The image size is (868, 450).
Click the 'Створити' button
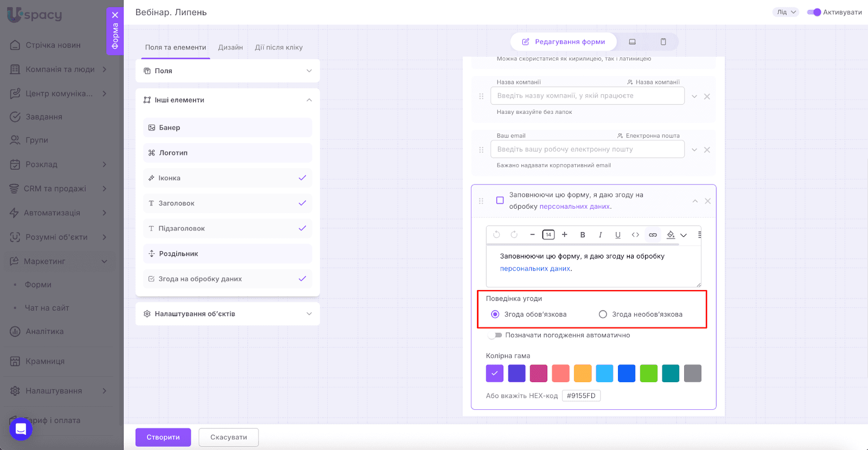point(163,437)
